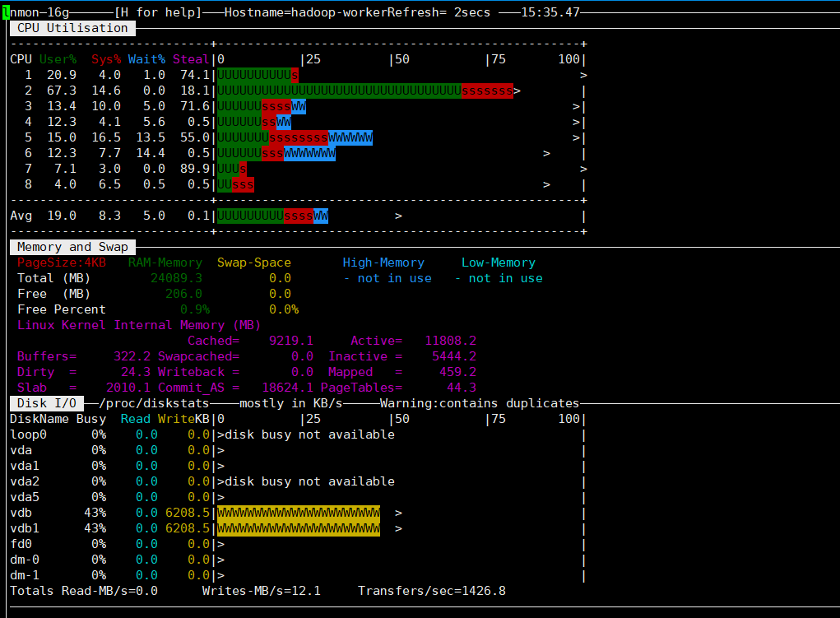Click the CPU 5 wait bar segment
This screenshot has height=618, width=840.
350,137
